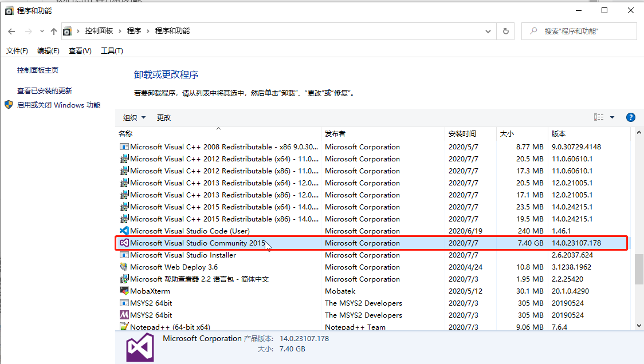The height and width of the screenshot is (364, 644).
Task: Click the Visual C++ 2008 Redistributable icon
Action: click(x=124, y=147)
